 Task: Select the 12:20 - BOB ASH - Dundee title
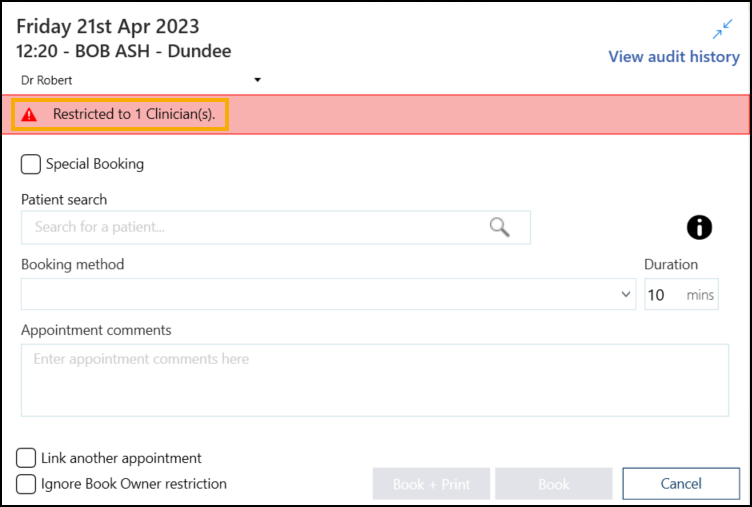coord(124,50)
